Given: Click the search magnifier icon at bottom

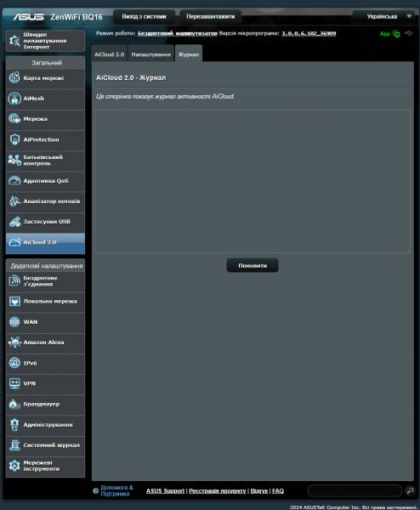Looking at the screenshot, I should click(410, 490).
